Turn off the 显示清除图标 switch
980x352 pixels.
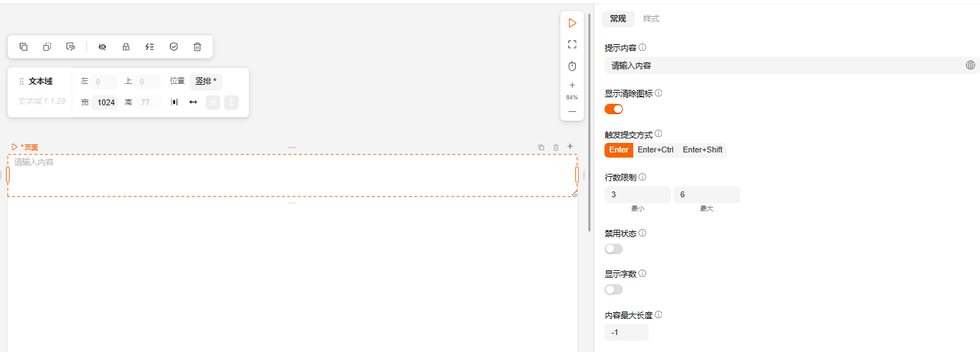614,109
